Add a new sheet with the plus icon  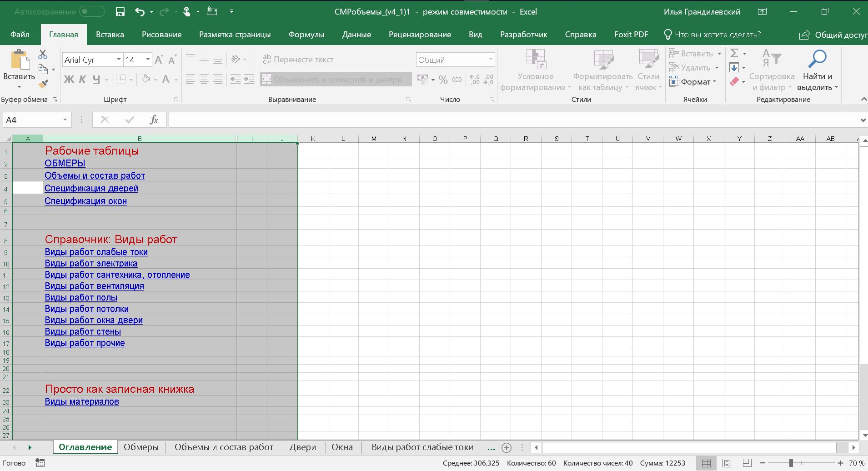[507, 448]
